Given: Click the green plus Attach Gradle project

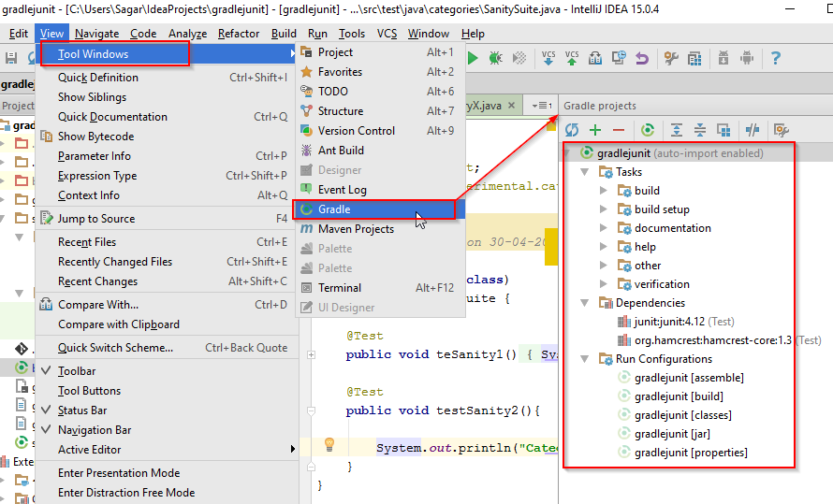Looking at the screenshot, I should coord(595,130).
